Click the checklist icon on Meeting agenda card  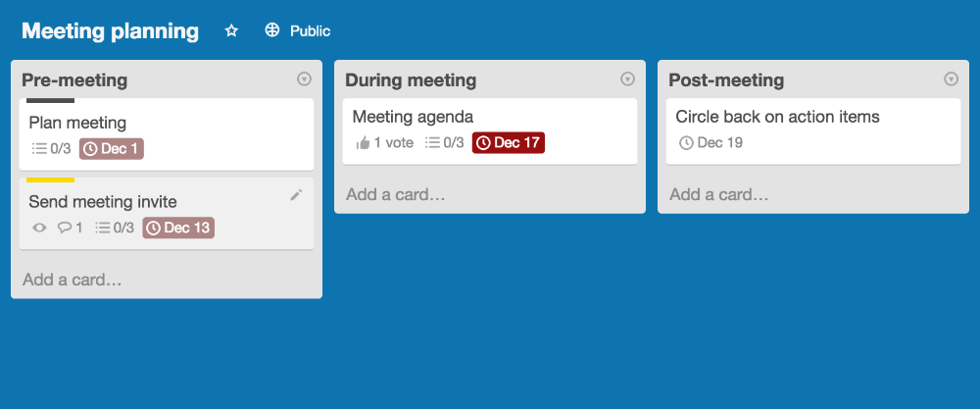click(432, 143)
